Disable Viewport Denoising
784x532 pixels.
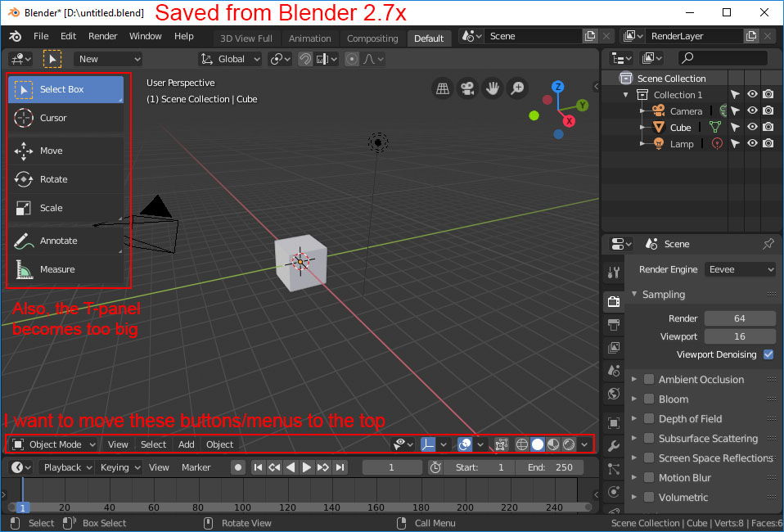tap(768, 354)
